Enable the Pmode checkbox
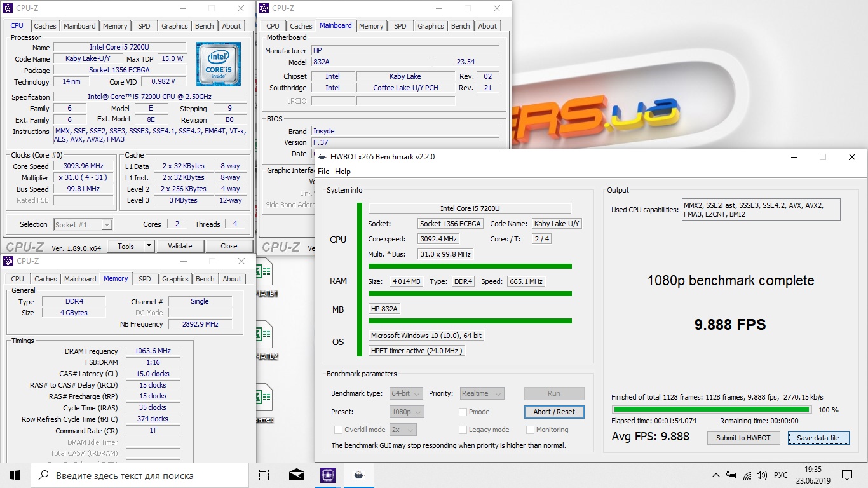The width and height of the screenshot is (868, 488). click(x=463, y=412)
